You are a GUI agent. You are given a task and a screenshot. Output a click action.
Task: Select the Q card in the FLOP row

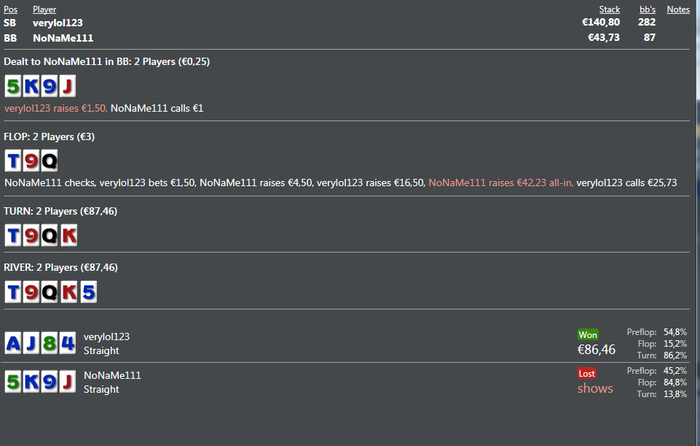49,160
